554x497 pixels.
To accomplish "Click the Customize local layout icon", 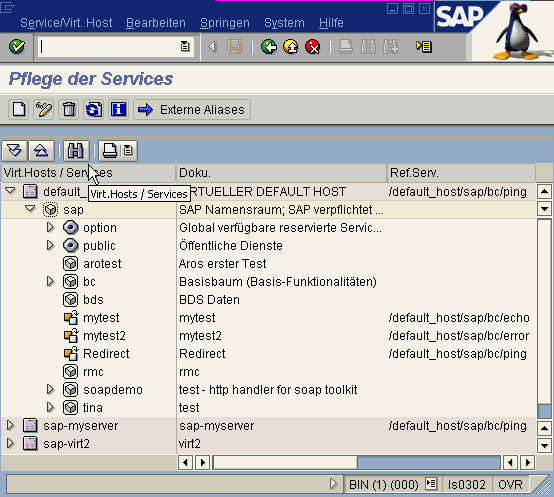I will click(424, 47).
